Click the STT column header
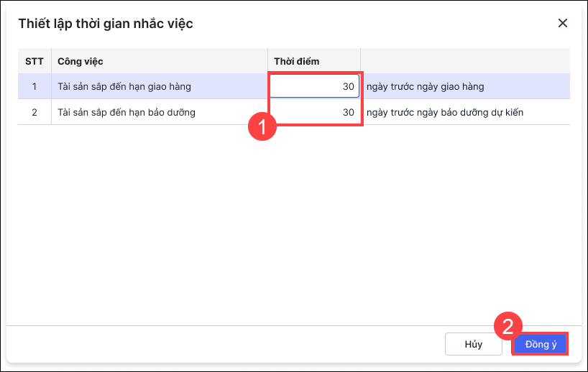The image size is (588, 372). click(x=35, y=61)
